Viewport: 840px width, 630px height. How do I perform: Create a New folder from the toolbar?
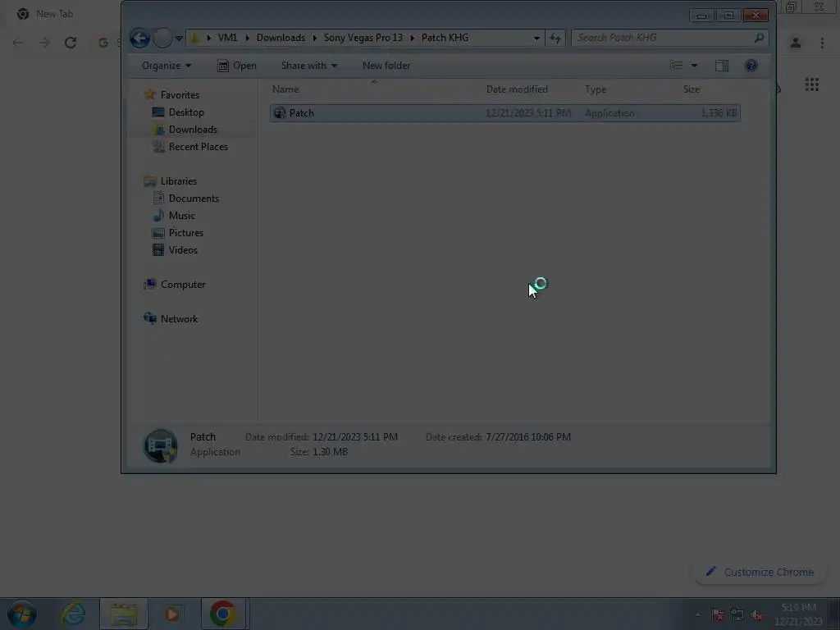[386, 66]
